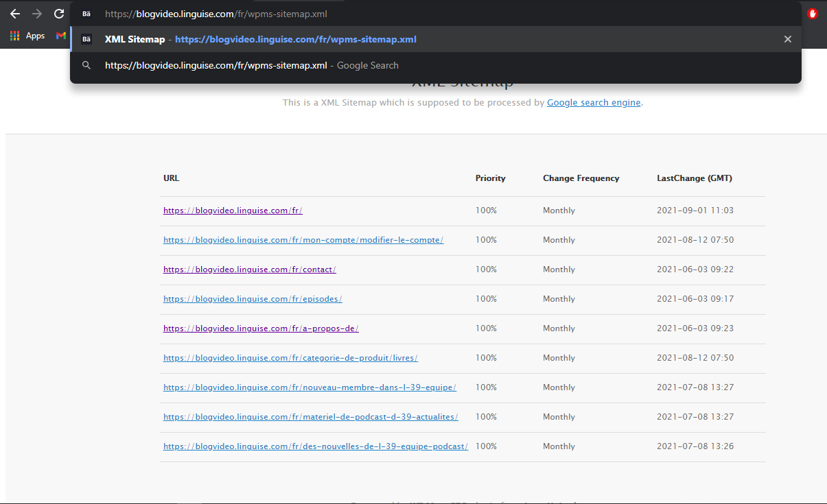Remove the XML Sitemap suggestion with the X
Image resolution: width=827 pixels, height=504 pixels.
point(788,39)
